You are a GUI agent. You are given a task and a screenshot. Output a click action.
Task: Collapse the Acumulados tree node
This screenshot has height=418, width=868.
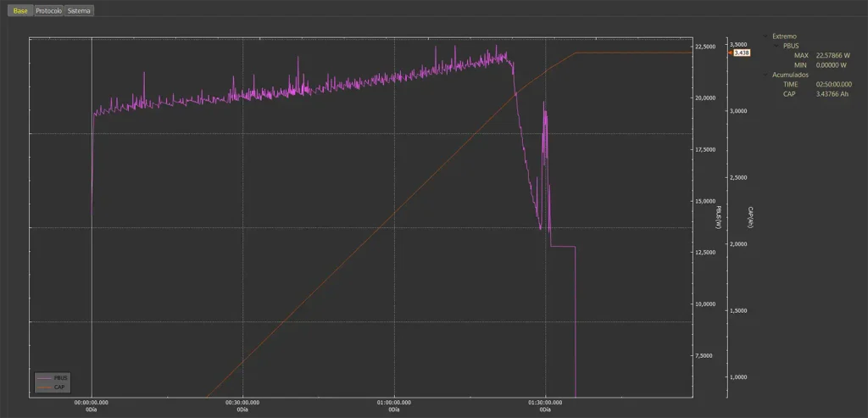coord(765,74)
